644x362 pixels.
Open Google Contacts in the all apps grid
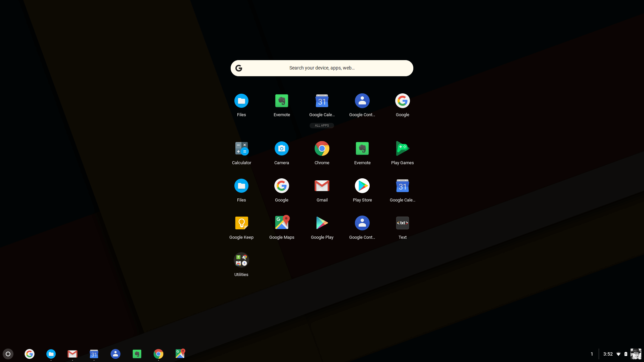click(362, 223)
